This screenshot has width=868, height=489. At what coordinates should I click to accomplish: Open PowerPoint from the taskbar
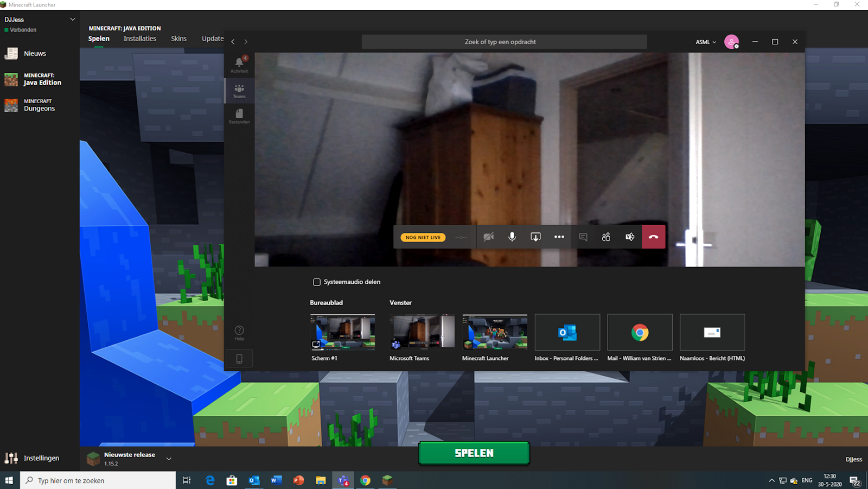(x=298, y=480)
